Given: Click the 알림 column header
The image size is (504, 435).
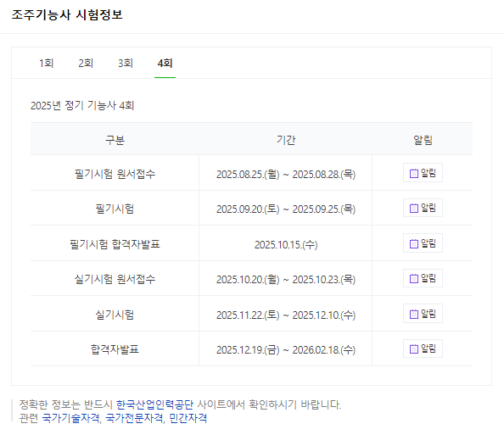Looking at the screenshot, I should [x=423, y=140].
